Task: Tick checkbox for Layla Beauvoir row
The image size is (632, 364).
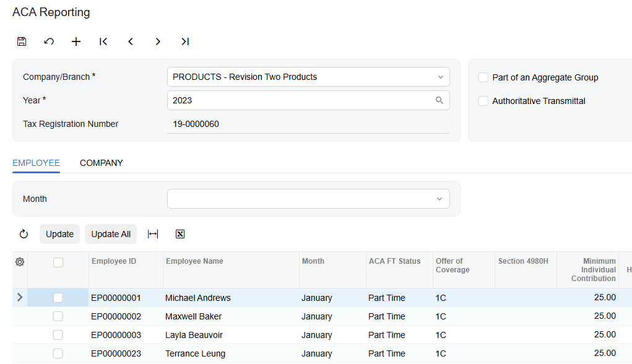Action: point(58,335)
